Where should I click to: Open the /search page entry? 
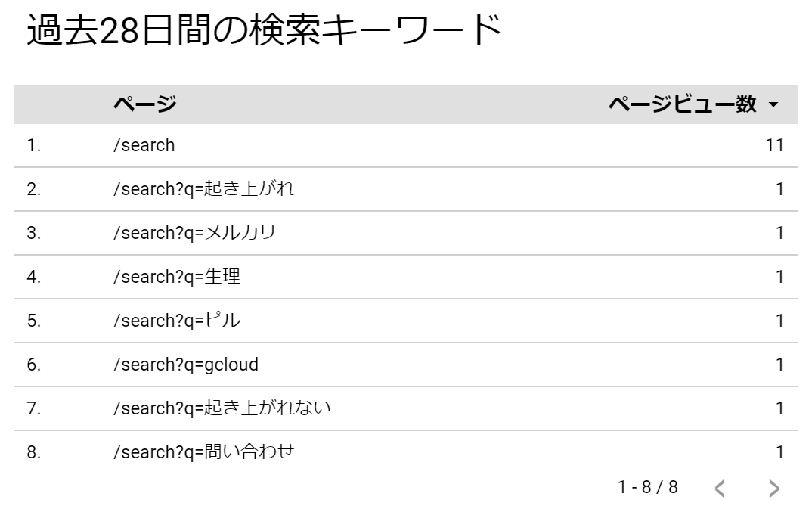tap(144, 144)
